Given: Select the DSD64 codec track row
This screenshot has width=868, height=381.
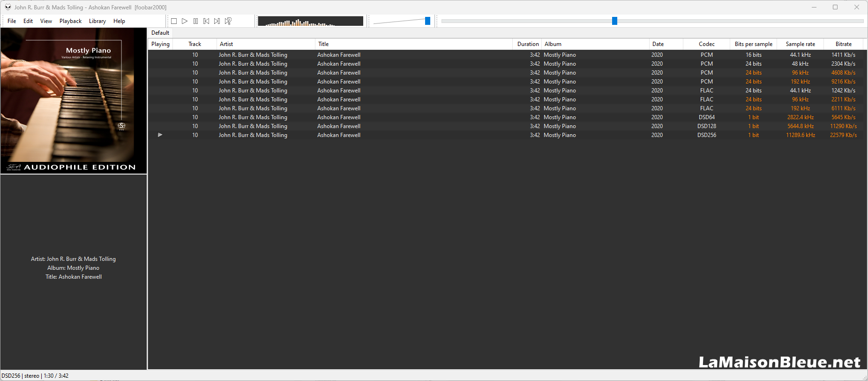Looking at the screenshot, I should [x=506, y=117].
